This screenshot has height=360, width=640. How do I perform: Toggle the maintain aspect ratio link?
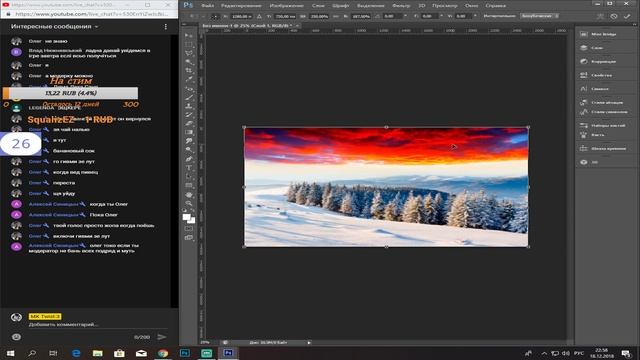[336, 16]
